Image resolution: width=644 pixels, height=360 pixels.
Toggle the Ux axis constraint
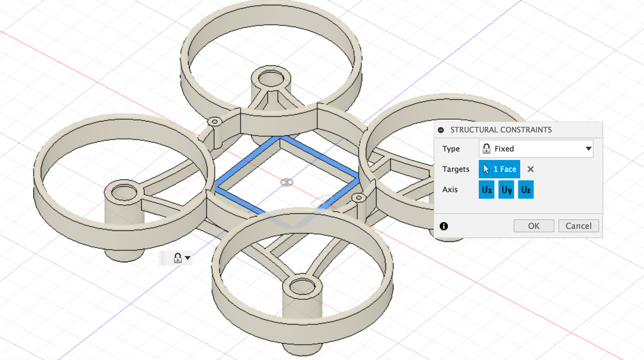point(486,190)
